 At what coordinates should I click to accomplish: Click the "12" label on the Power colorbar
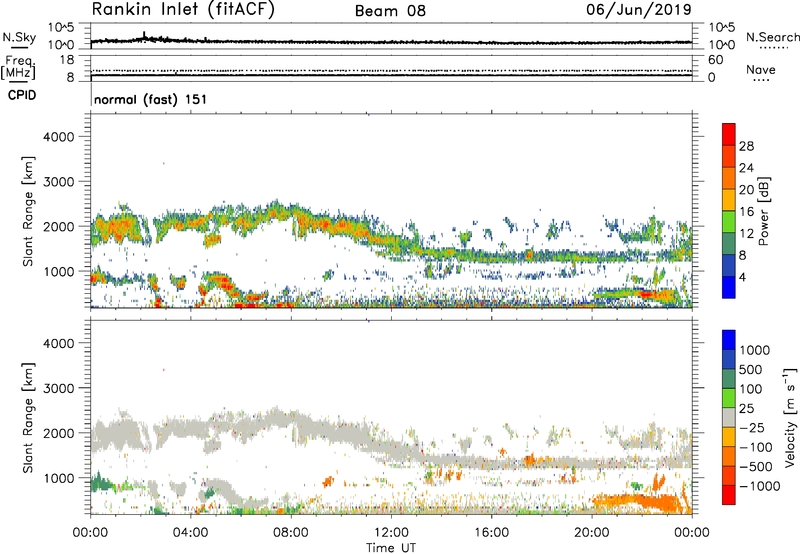746,234
